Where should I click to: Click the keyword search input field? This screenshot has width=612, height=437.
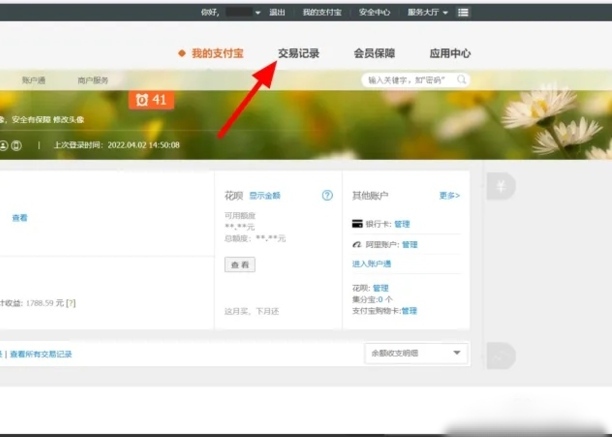coord(408,79)
